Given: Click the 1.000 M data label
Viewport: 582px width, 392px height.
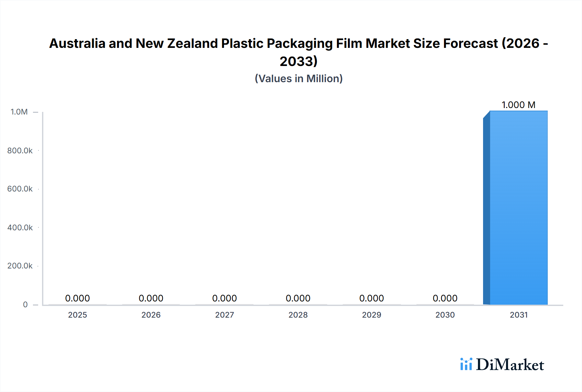Looking at the screenshot, I should 518,104.
